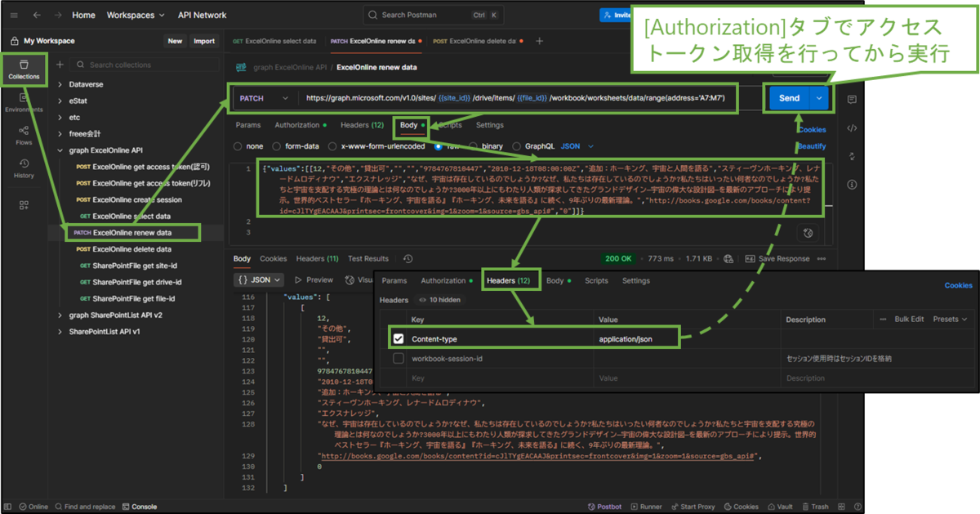Open the response Test Results tab
The width and height of the screenshot is (980, 514).
click(x=368, y=258)
